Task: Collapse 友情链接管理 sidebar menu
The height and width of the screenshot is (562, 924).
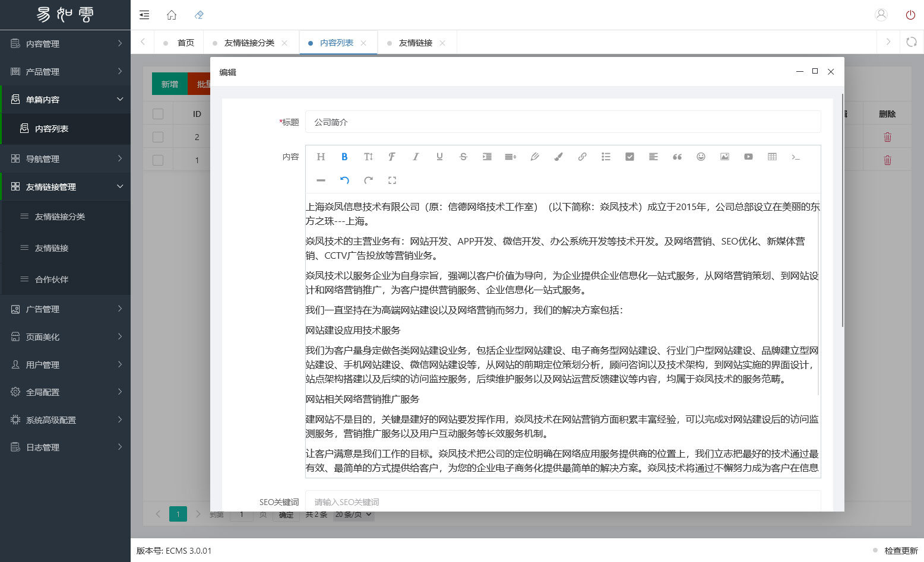Action: coord(65,187)
